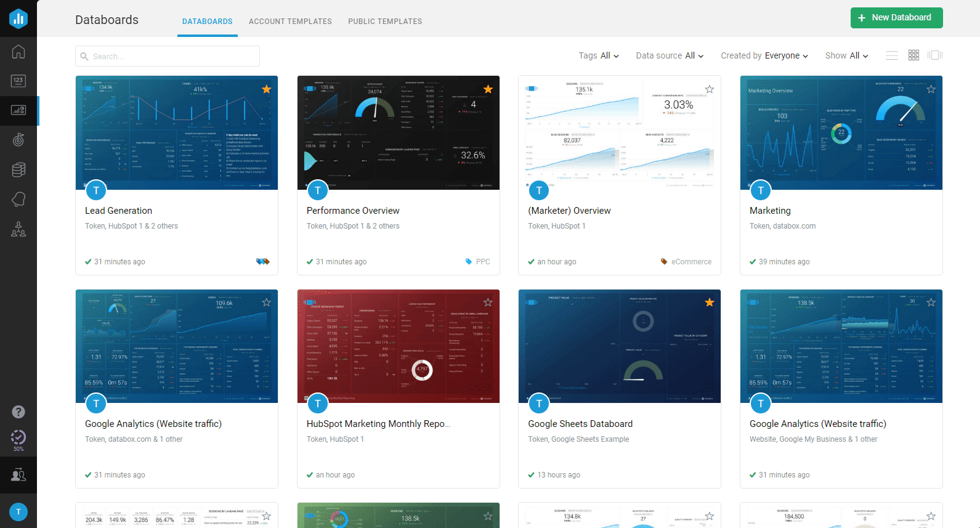Open the Performance Overview title link
The width and height of the screenshot is (980, 528).
[x=353, y=211]
